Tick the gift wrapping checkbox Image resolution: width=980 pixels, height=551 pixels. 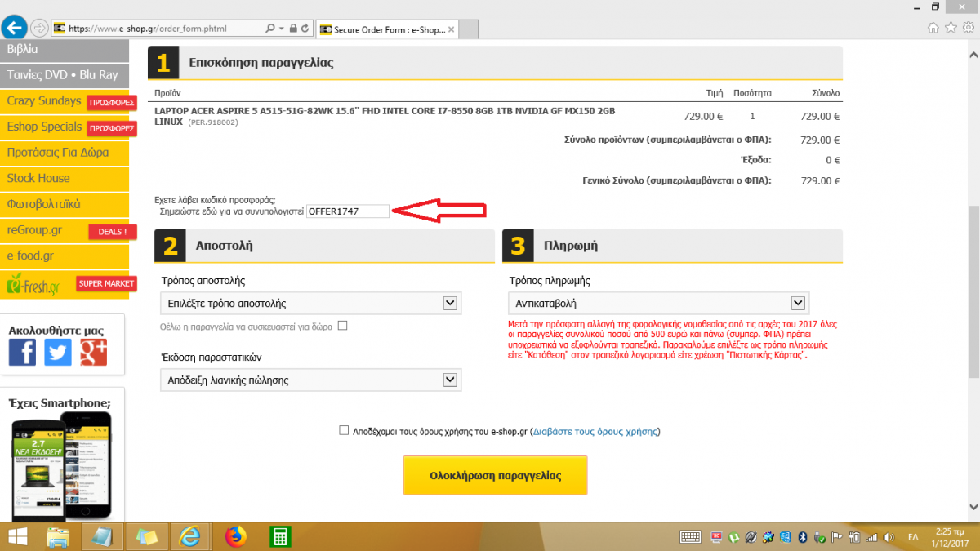343,326
